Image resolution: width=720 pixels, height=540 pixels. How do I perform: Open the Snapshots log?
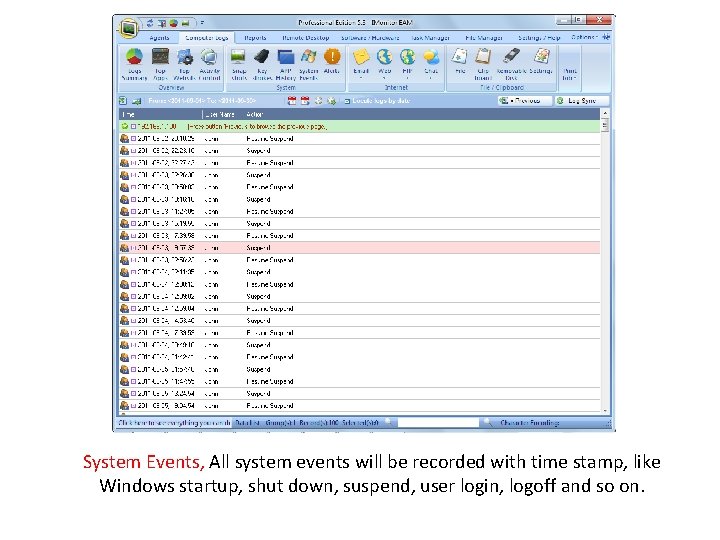coord(239,64)
